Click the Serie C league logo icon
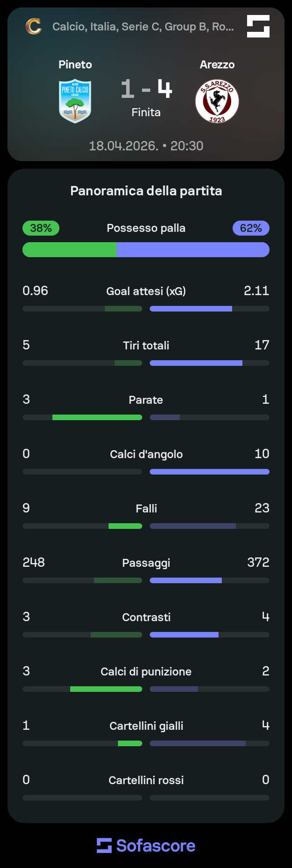292x868 pixels. click(33, 26)
